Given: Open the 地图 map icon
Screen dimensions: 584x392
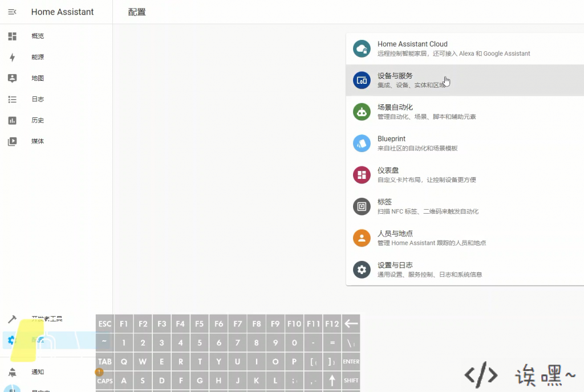Looking at the screenshot, I should pos(13,78).
